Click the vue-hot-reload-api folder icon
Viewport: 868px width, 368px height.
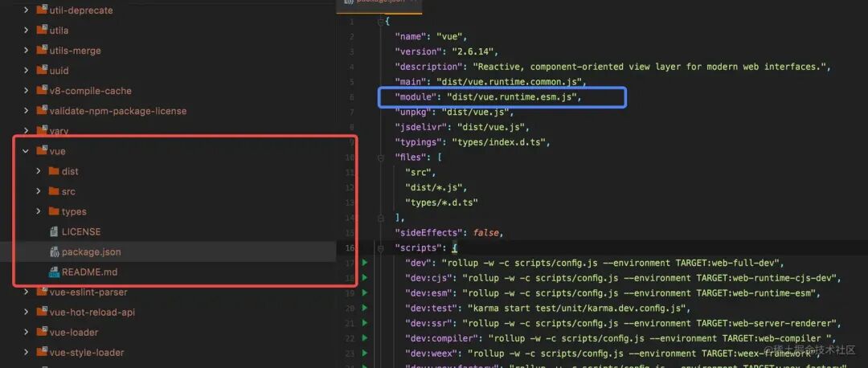(x=42, y=312)
